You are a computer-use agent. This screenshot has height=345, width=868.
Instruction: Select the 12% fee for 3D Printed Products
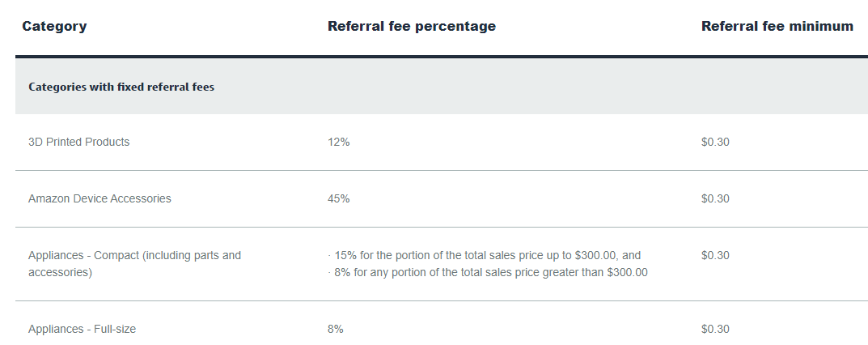pos(338,142)
